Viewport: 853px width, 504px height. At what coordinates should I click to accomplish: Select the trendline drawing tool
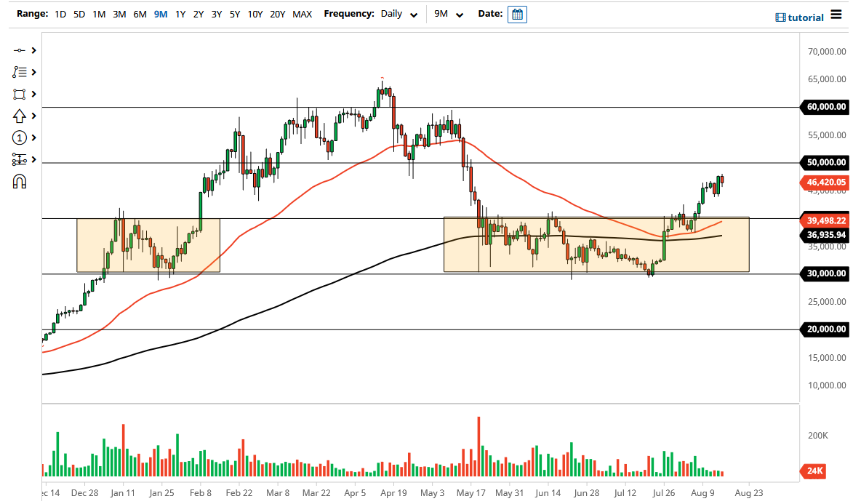19,50
